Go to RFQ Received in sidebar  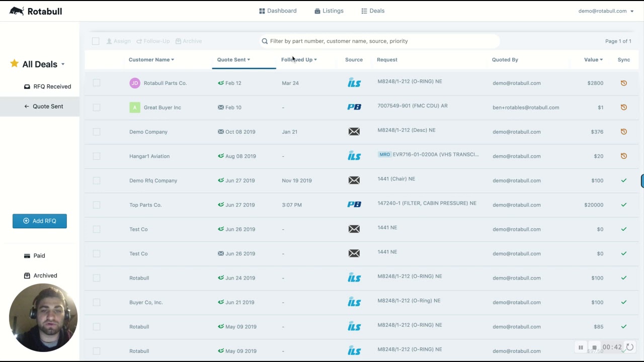pyautogui.click(x=47, y=86)
